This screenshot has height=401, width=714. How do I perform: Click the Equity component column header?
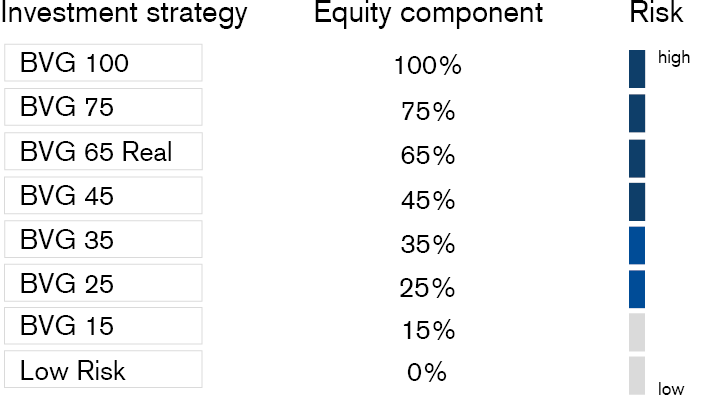point(428,14)
